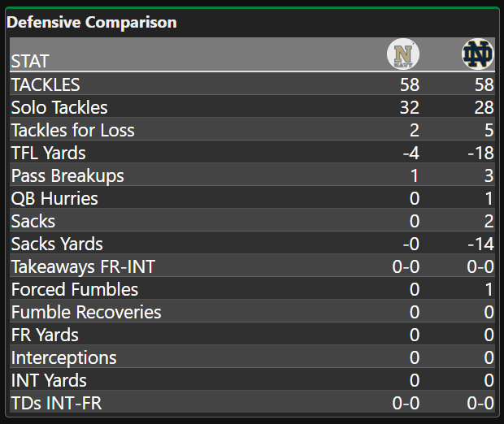Select the Defensive Comparison panel title
The height and width of the screenshot is (424, 504).
click(x=91, y=22)
